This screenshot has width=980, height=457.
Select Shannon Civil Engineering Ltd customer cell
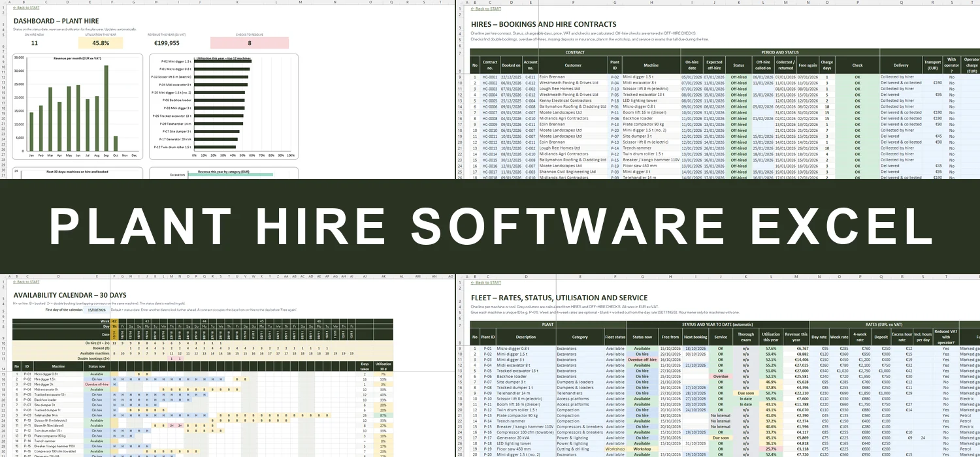tap(573, 171)
